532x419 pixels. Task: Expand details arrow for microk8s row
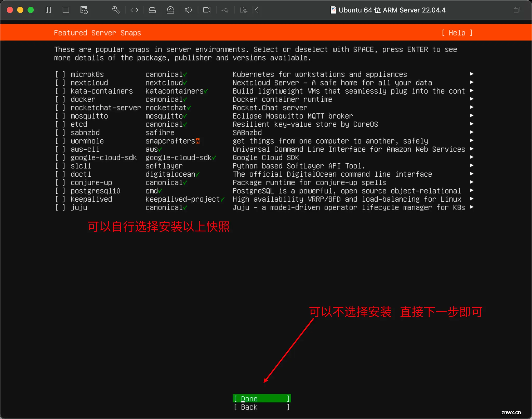[x=472, y=74]
